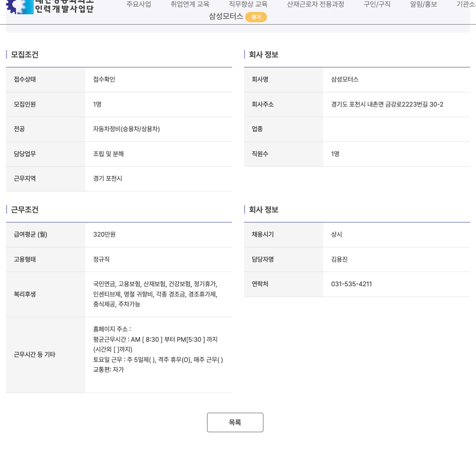The height and width of the screenshot is (452, 476).
Task: Click the 근무시간 등 기타 label
Action: click(35, 354)
